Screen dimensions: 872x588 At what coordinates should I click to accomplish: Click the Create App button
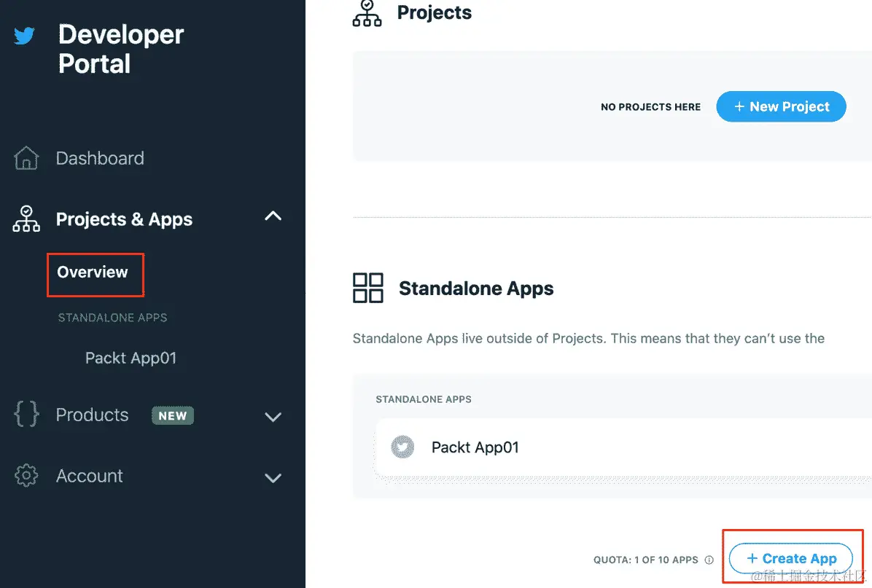click(791, 558)
